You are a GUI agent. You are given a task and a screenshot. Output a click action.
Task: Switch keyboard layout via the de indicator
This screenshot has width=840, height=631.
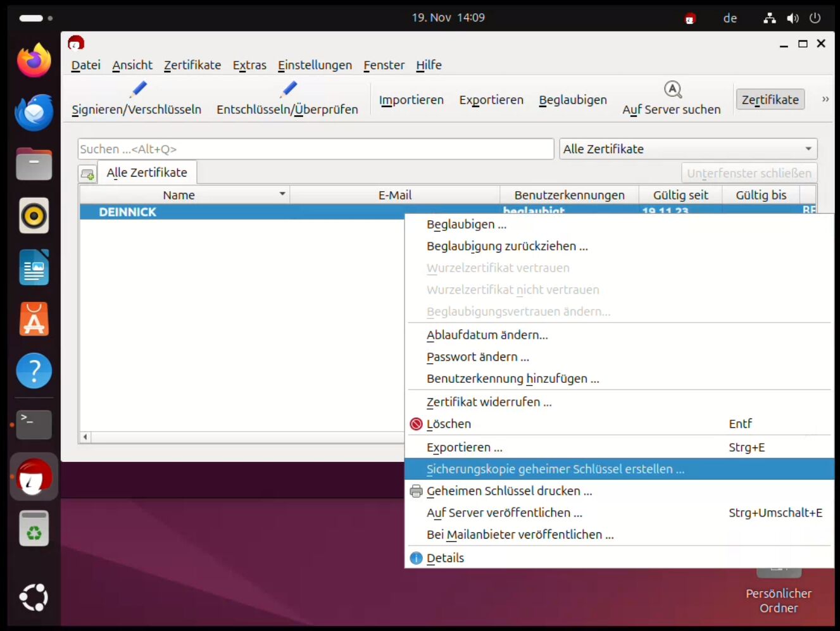[730, 18]
